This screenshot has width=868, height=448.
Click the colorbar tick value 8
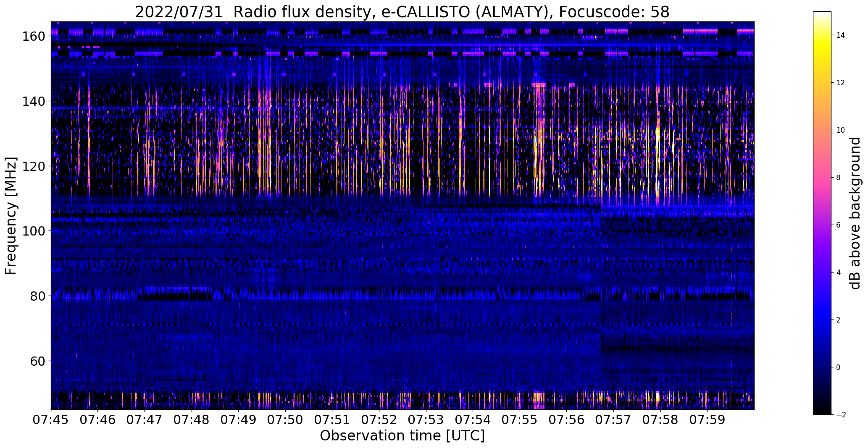839,178
